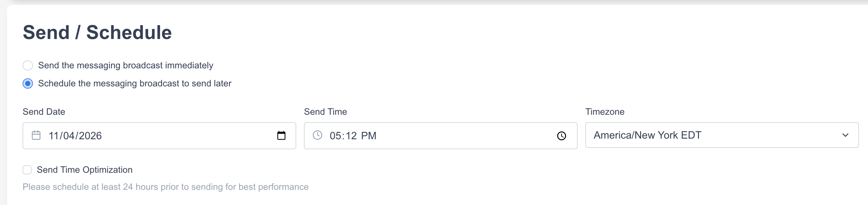
Task: Select the hour "05" in Send Time
Action: 335,136
